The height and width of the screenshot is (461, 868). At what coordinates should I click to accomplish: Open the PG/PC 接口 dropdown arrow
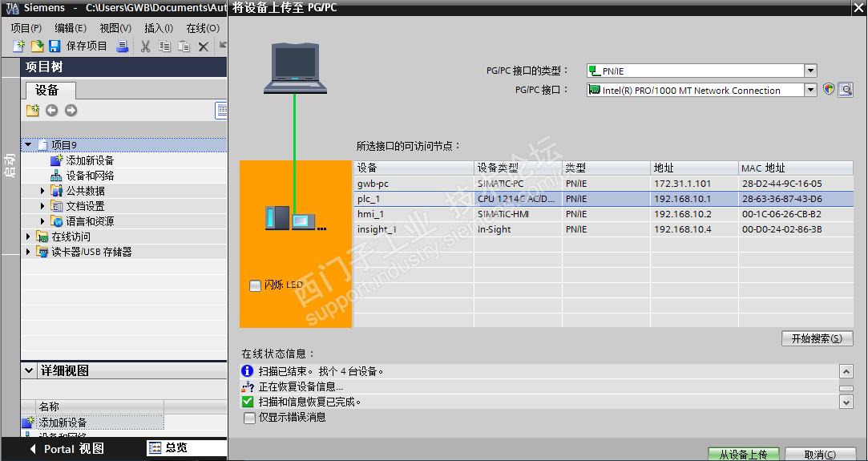810,90
